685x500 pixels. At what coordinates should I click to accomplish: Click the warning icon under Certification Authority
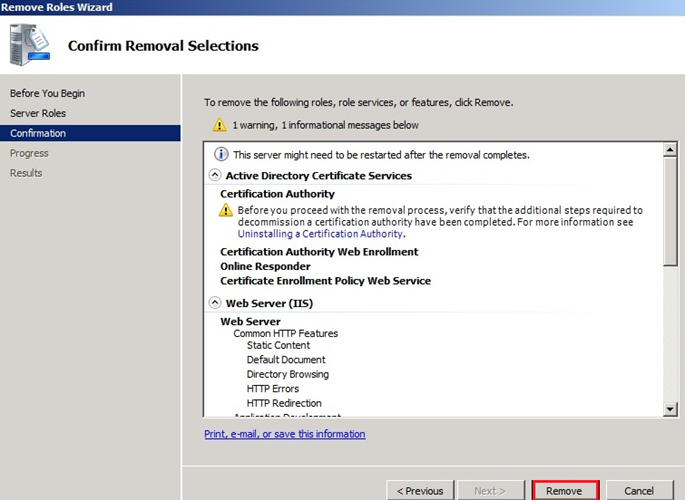click(x=225, y=210)
